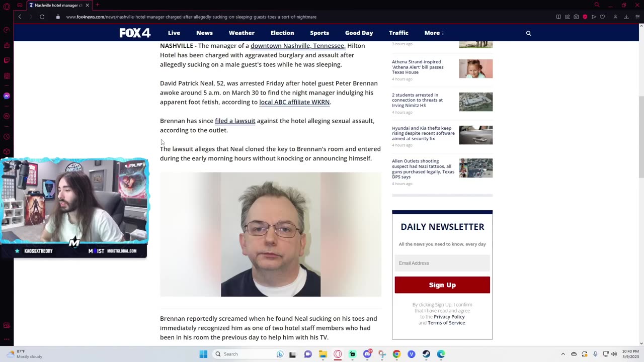Open Microsoft Edge from taskbar

[441, 354]
